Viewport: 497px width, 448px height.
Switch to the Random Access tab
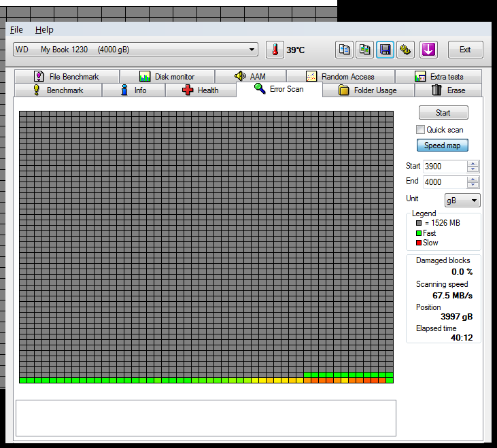[x=341, y=76]
